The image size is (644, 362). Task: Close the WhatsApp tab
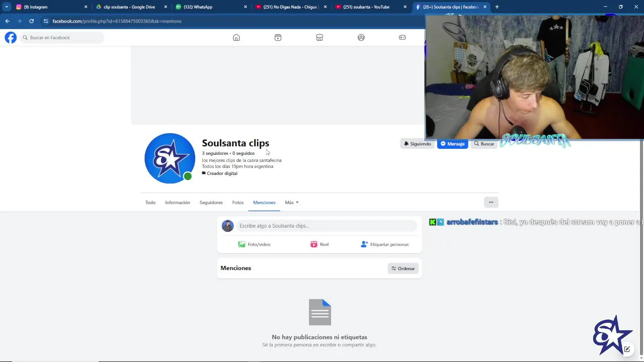click(246, 7)
